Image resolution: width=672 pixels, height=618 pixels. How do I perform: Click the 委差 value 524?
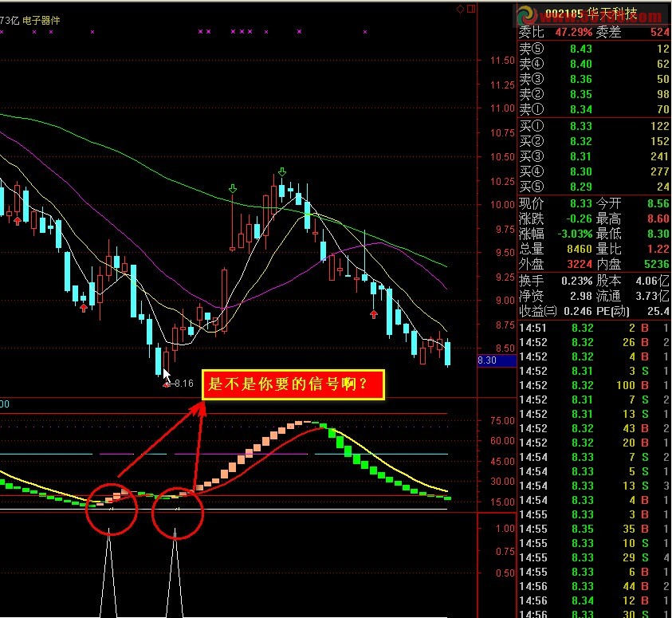[659, 32]
